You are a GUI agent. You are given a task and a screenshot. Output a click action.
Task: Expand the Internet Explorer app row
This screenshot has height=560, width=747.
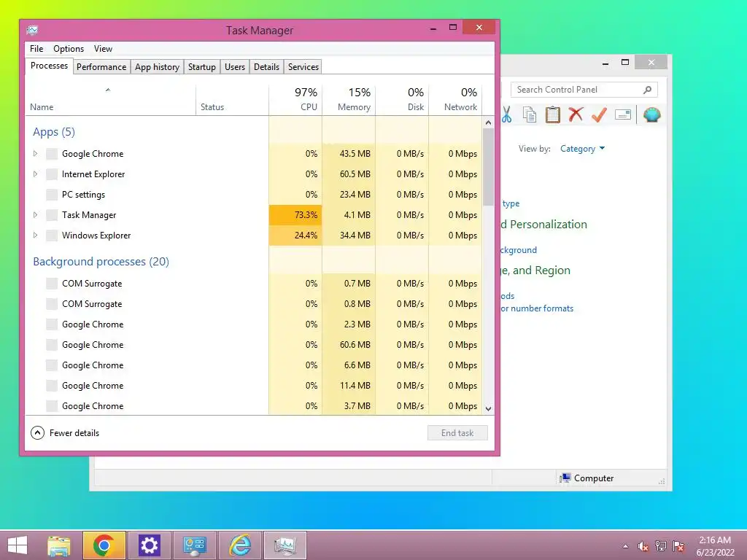tap(35, 174)
